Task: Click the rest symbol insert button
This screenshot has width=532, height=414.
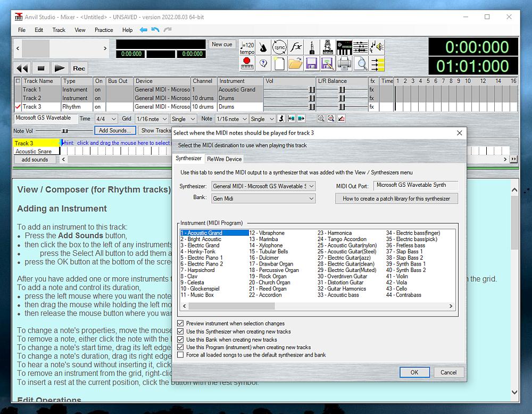Action: point(281,119)
